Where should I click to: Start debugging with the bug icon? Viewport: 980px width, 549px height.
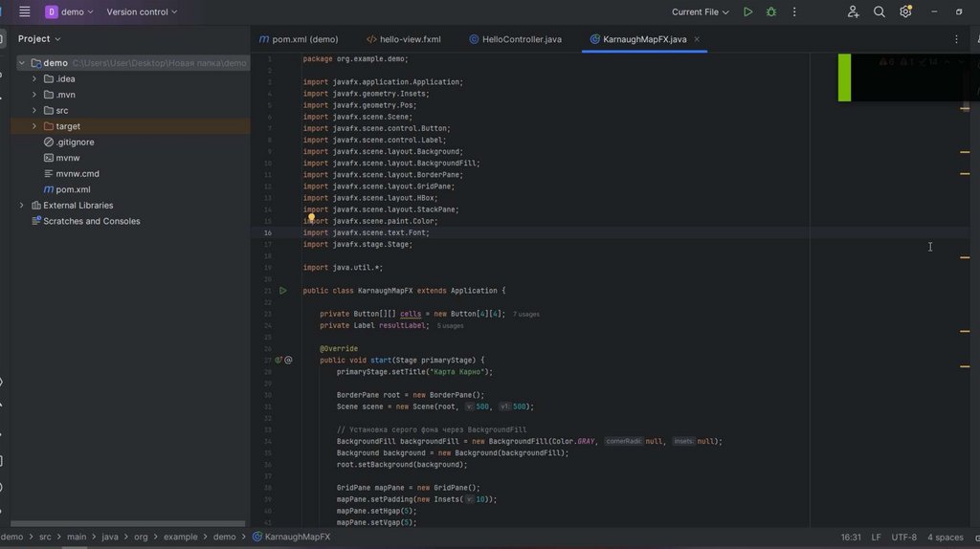click(771, 12)
